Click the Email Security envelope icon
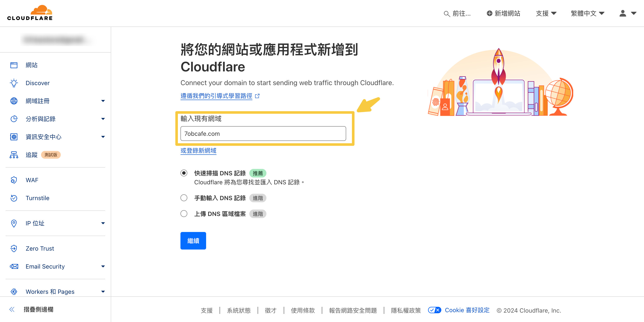Screen dimensions: 644x322 [14, 266]
